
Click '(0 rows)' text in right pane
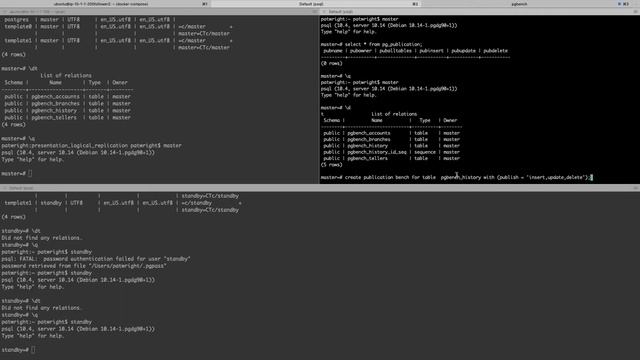(331, 63)
